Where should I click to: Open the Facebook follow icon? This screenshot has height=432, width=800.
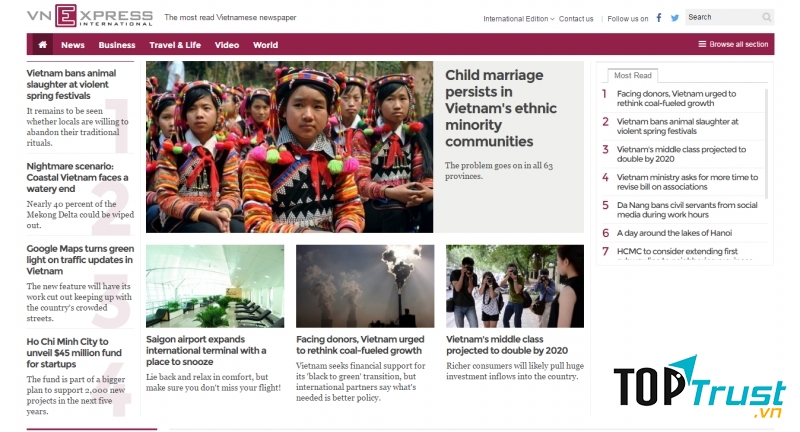click(659, 18)
